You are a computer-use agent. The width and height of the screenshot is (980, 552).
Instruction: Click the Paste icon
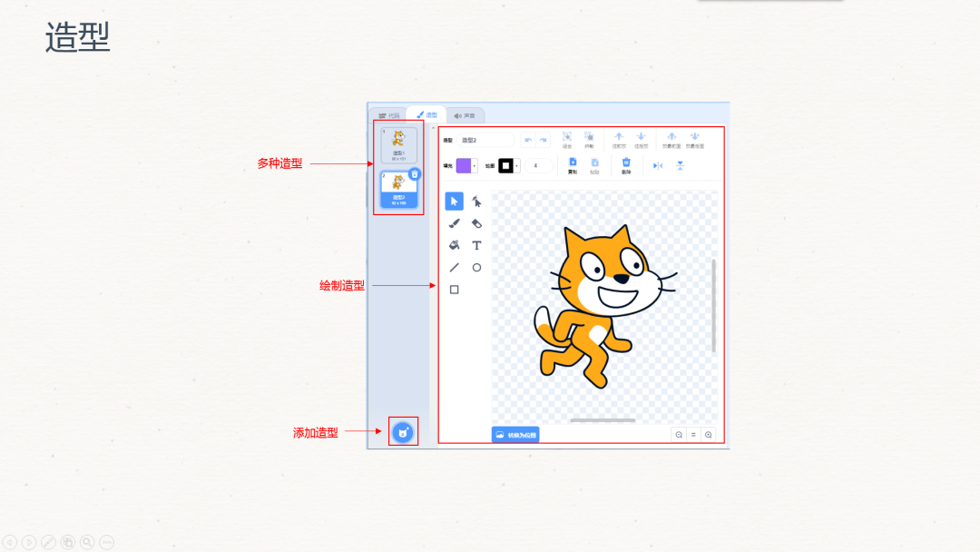click(x=594, y=165)
